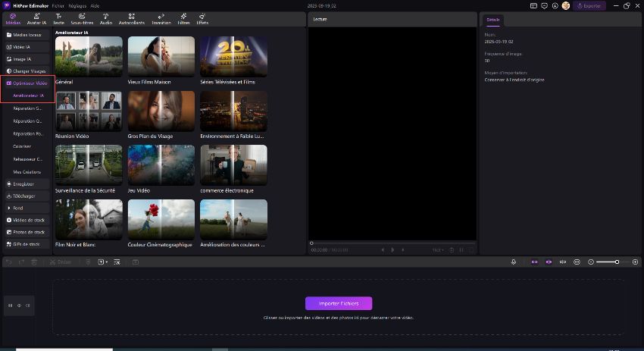Image resolution: width=644 pixels, height=351 pixels.
Task: Choose Séries Télévisées et Films thumbnail
Action: pos(233,57)
